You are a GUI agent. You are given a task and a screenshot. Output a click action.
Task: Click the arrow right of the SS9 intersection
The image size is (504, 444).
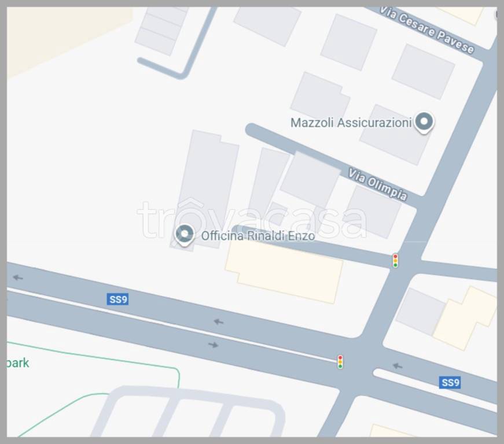pos(398,366)
